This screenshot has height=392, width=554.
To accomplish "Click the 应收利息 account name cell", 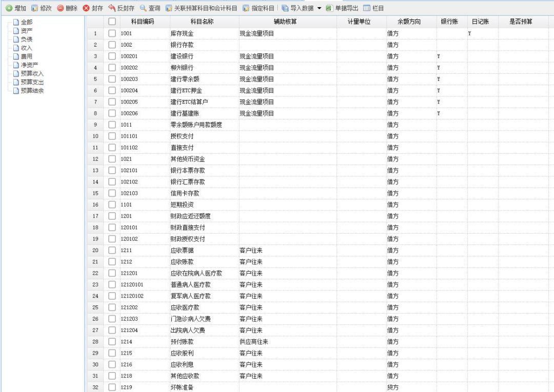I will 204,364.
